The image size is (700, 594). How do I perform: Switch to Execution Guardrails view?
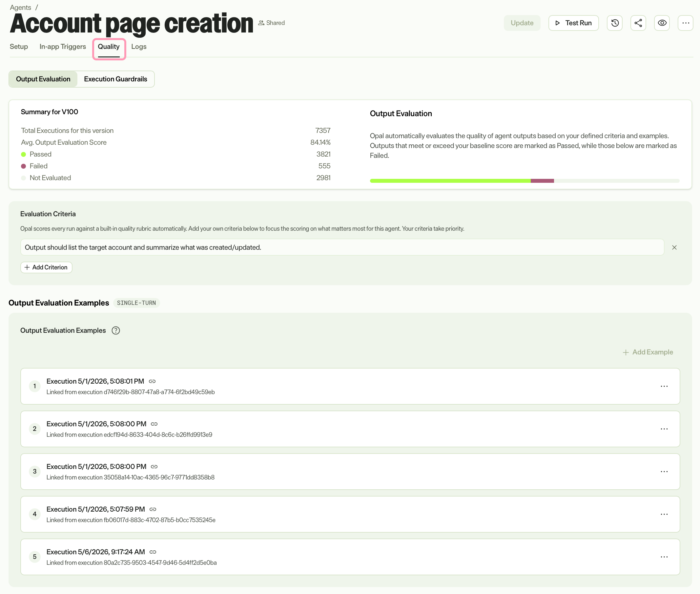point(115,79)
